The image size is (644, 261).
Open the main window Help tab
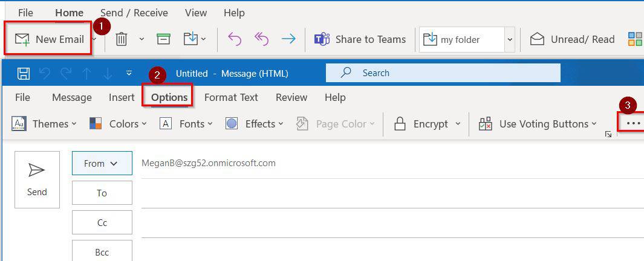click(x=234, y=13)
